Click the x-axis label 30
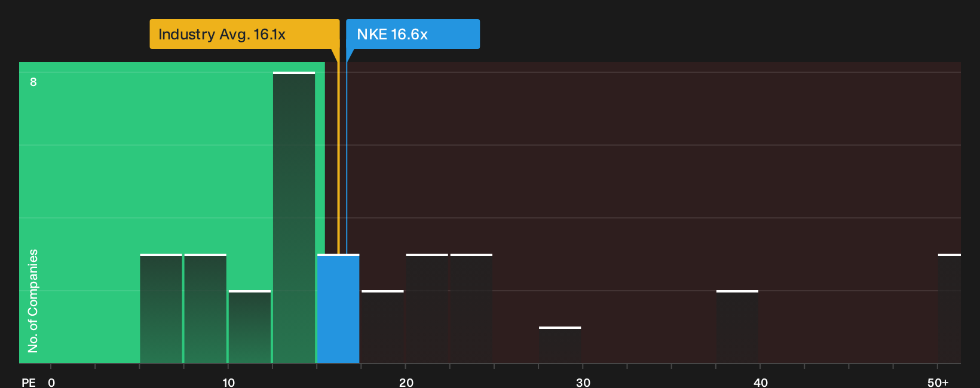Viewport: 980px width, 388px height. (583, 383)
